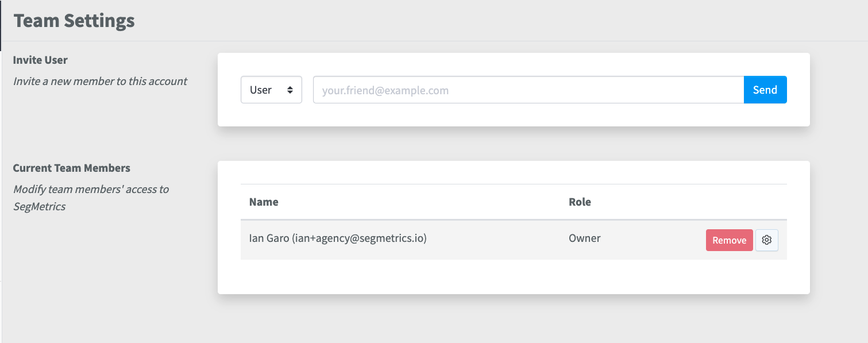868x343 pixels.
Task: Click the ian+agency@segmetrics.io email text
Action: coord(360,238)
